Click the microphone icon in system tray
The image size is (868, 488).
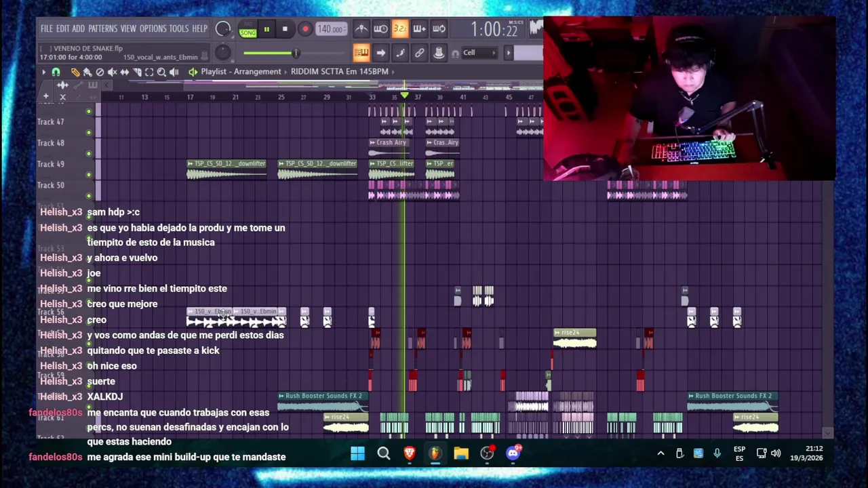click(717, 453)
